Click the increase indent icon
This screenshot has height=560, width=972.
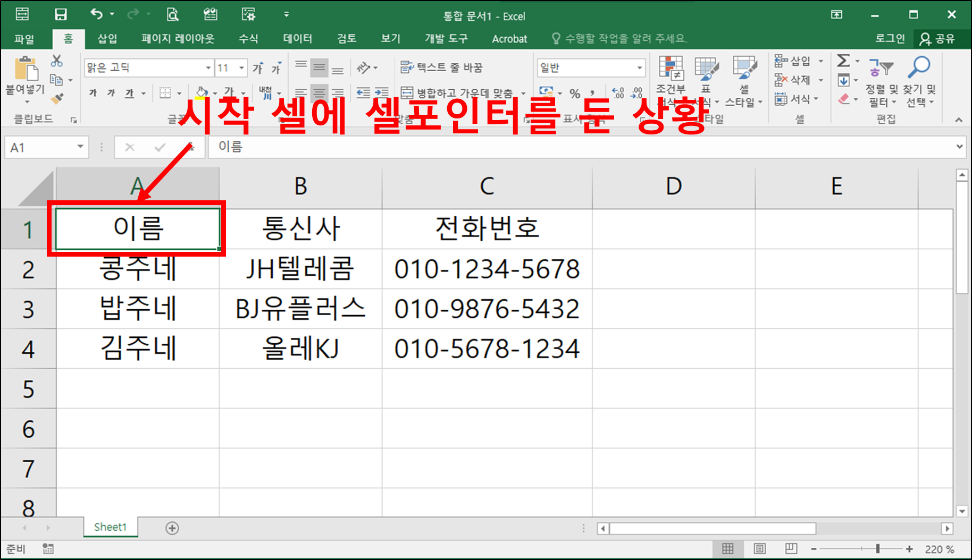coord(382,93)
